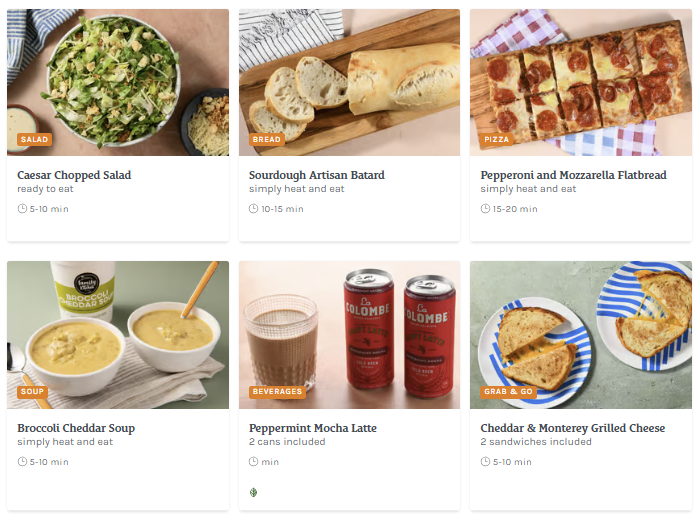This screenshot has width=697, height=515.
Task: Open the Broccoli Cheddar Soup title
Action: tap(76, 428)
